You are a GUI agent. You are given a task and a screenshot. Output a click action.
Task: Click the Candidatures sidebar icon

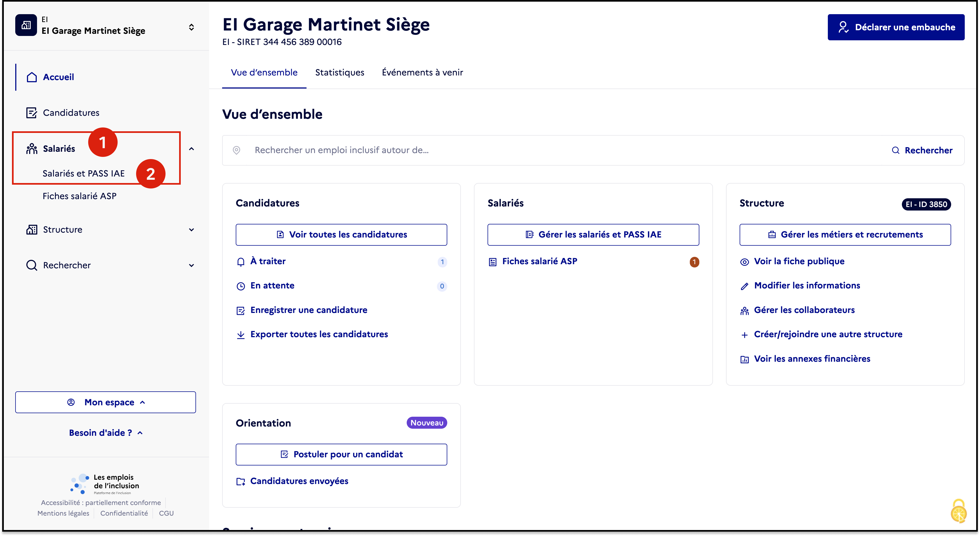click(x=32, y=113)
